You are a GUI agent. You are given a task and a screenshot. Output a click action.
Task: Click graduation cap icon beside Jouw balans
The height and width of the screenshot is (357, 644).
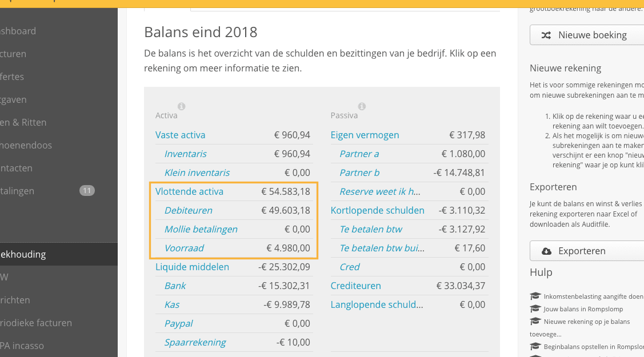(x=535, y=308)
